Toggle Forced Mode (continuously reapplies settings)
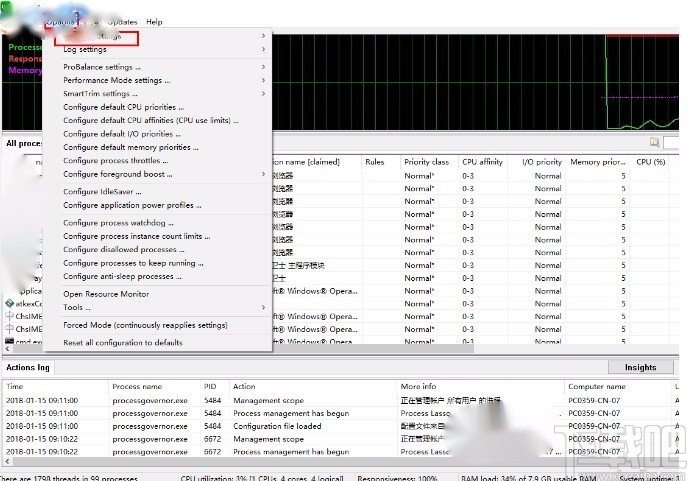Viewport: 689px width, 481px height. [x=145, y=325]
